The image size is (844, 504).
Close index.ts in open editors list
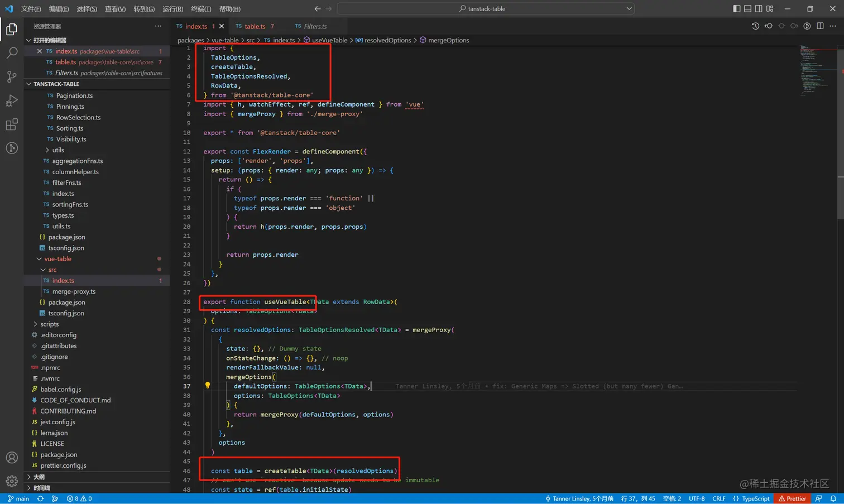click(x=39, y=51)
